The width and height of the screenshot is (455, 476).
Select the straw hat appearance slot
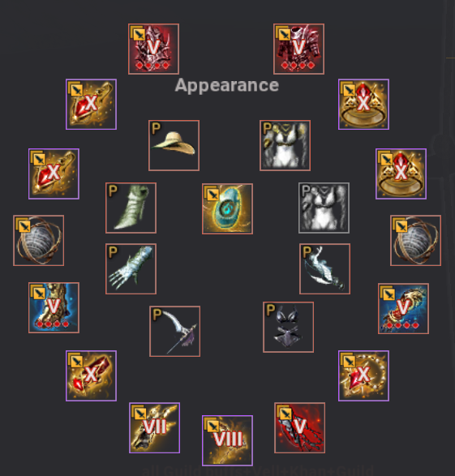pos(174,145)
